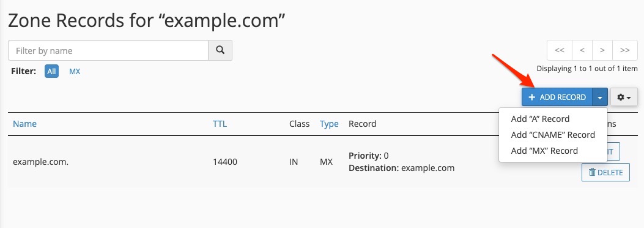
Task: Sort records by TTL column
Action: [220, 124]
